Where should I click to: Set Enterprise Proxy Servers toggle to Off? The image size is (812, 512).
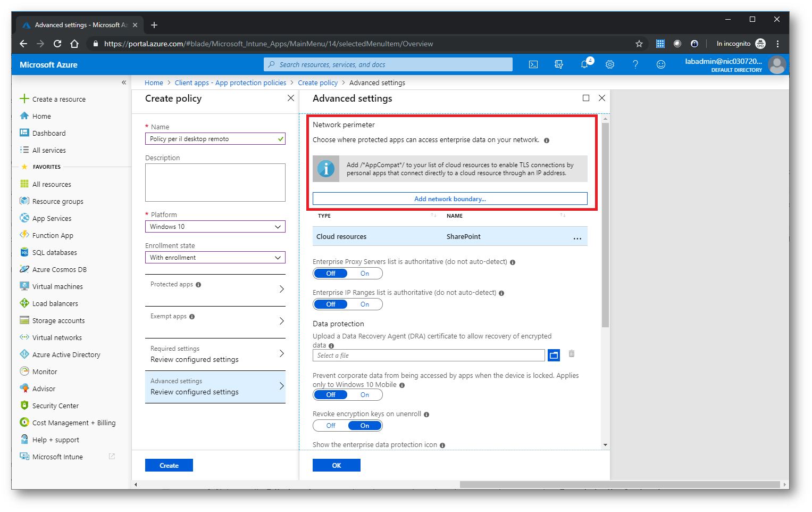tap(331, 274)
